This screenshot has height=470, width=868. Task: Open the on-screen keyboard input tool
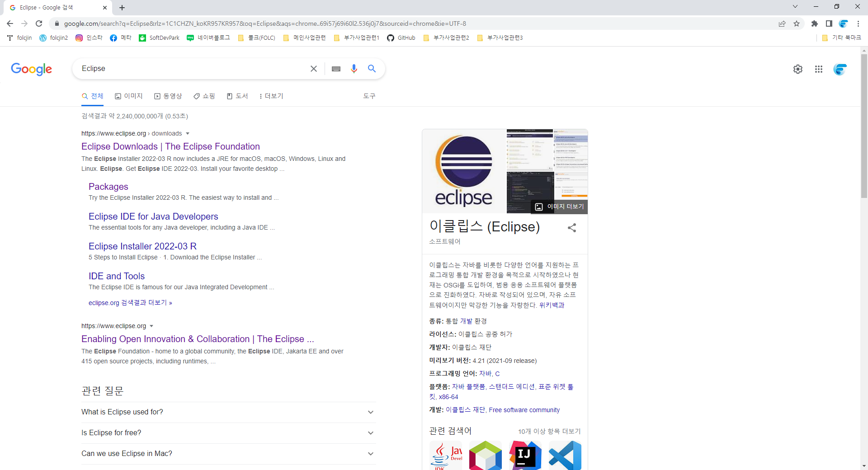[x=336, y=69]
